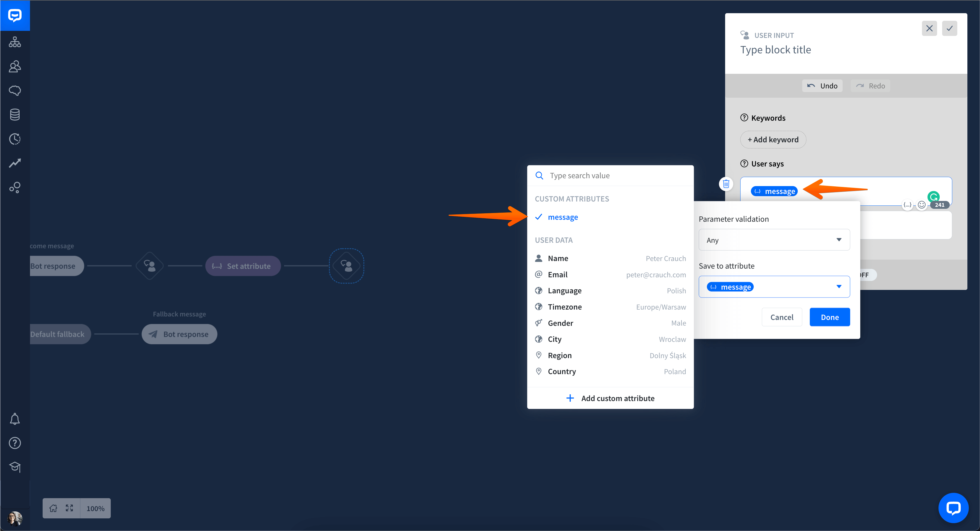Open the Entities database icon in sidebar
Image resolution: width=980 pixels, height=531 pixels.
click(15, 115)
